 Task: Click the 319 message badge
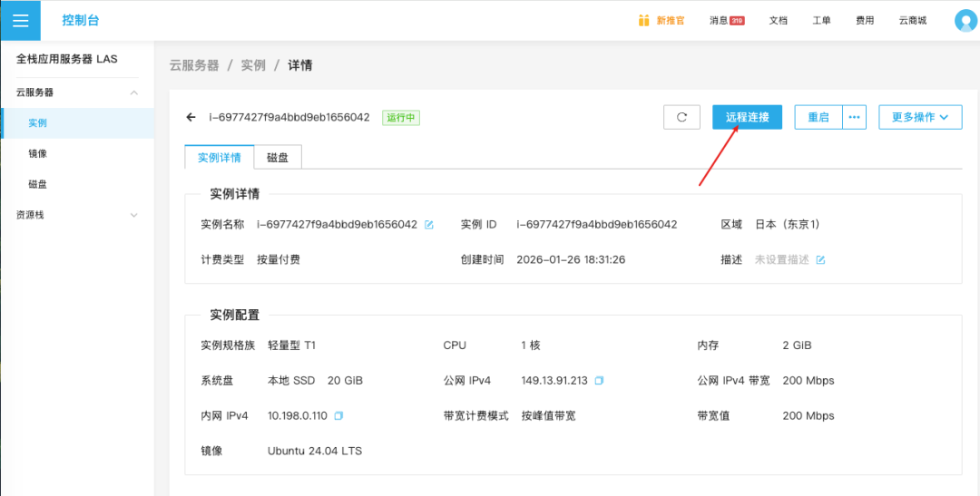tap(737, 21)
